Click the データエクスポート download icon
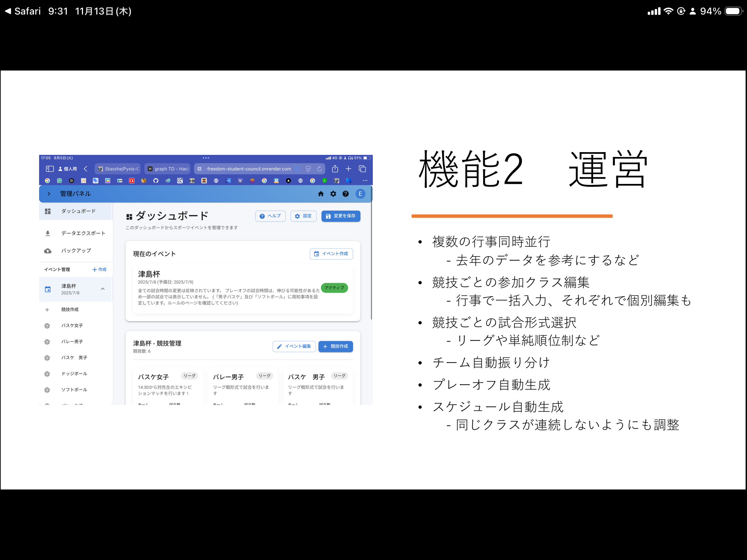The image size is (747, 560). click(x=48, y=233)
